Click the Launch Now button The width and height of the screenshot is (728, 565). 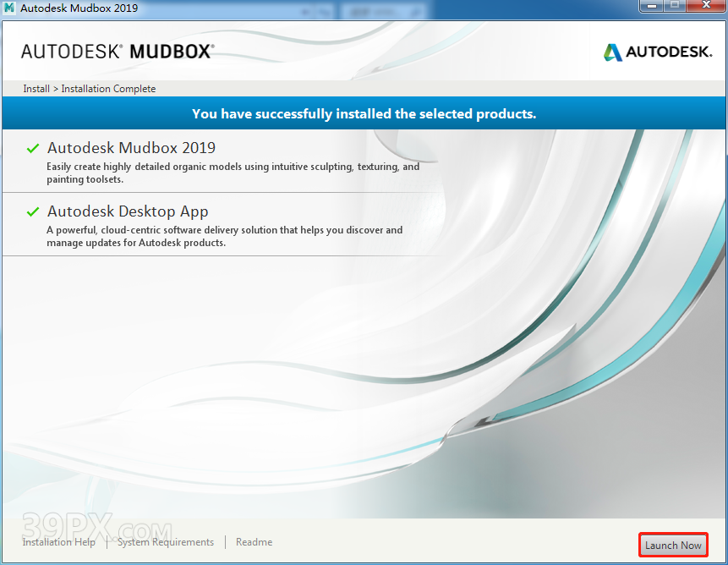[x=673, y=546]
